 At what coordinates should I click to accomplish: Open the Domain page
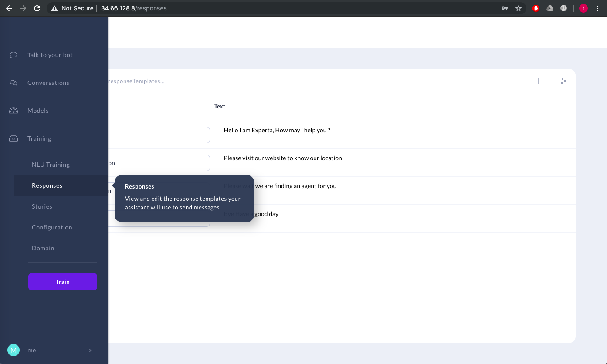tap(43, 248)
